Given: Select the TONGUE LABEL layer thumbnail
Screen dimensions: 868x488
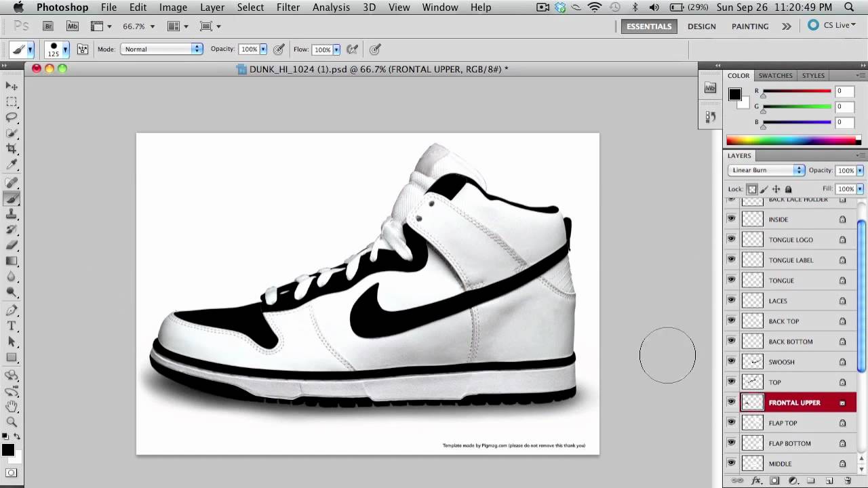Looking at the screenshot, I should (752, 260).
